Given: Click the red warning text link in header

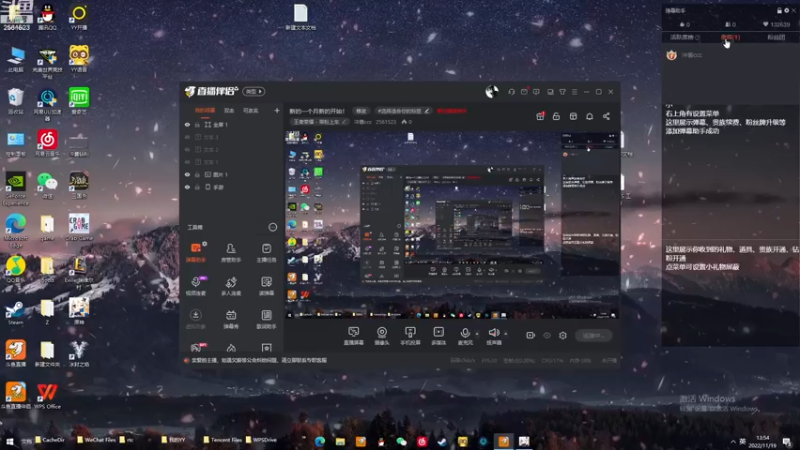Looking at the screenshot, I should pyautogui.click(x=452, y=111).
